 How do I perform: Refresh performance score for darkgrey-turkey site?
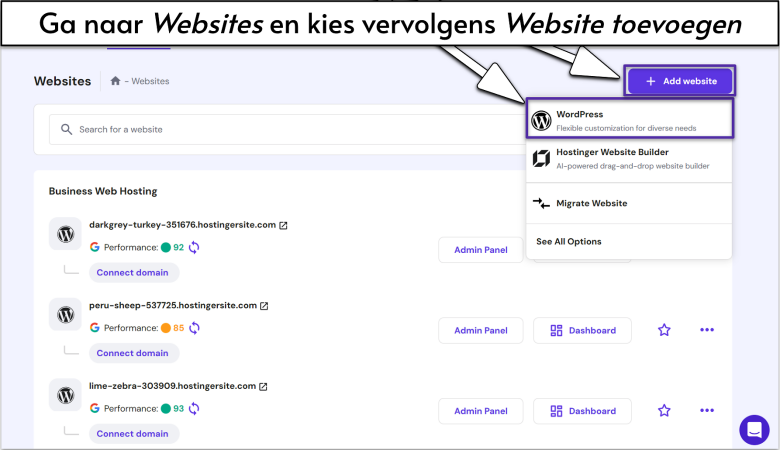[x=194, y=247]
